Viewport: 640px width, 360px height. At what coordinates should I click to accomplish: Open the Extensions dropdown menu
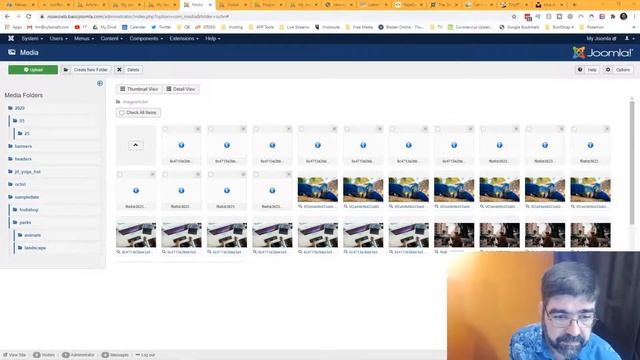[184, 38]
